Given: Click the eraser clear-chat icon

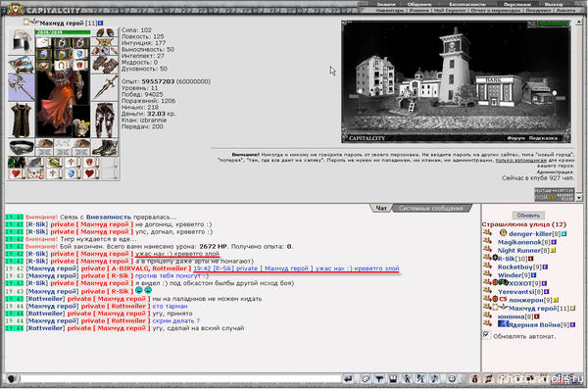Looking at the screenshot, I should pyautogui.click(x=366, y=379).
